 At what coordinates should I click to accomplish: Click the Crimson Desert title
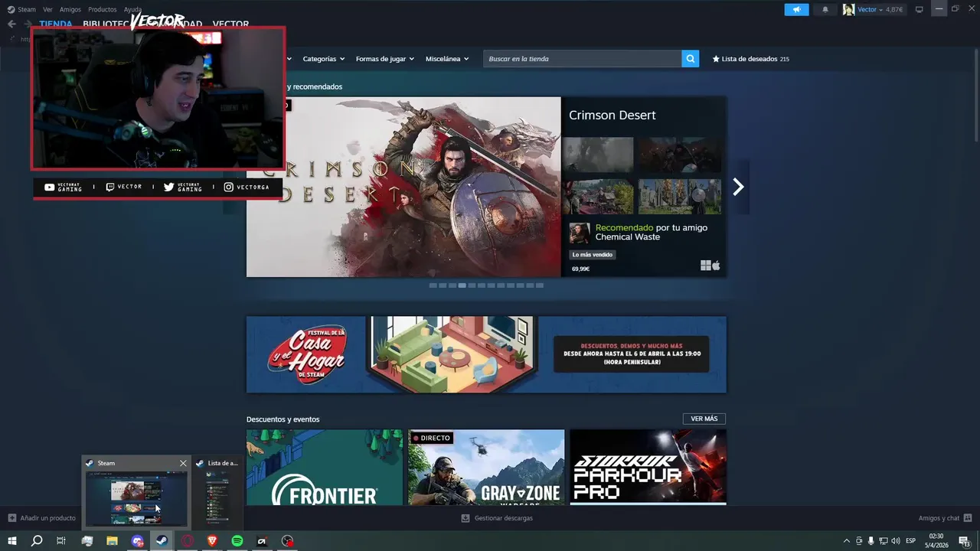point(612,115)
